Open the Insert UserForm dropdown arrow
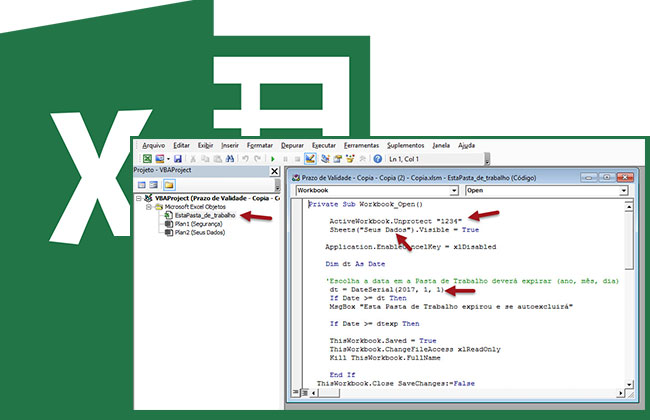Viewport: 650px width, 420px height. click(168, 159)
